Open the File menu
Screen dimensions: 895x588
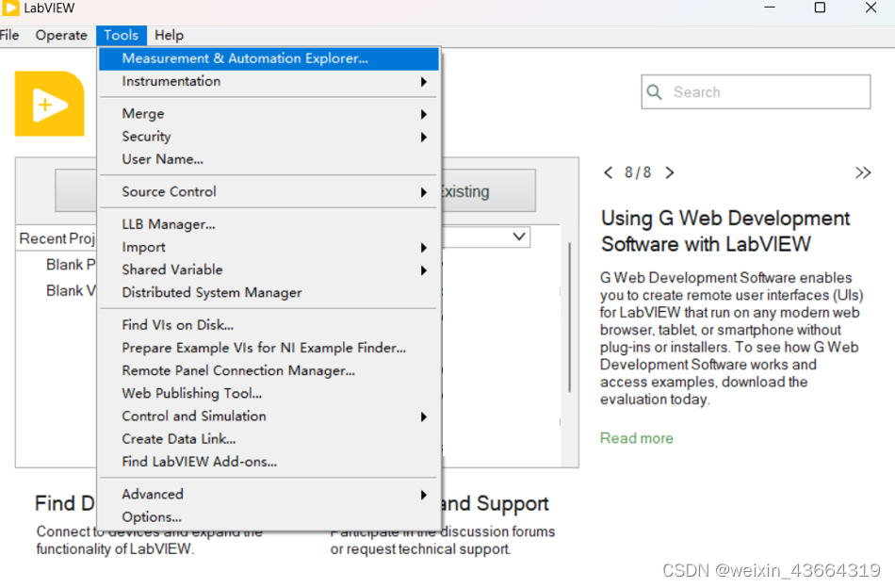point(9,36)
